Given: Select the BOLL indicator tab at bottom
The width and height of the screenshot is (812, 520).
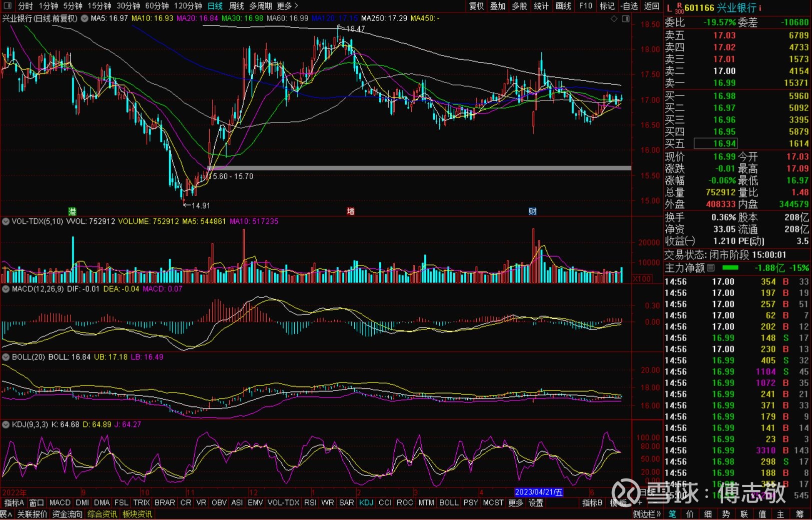Looking at the screenshot, I should click(x=449, y=502).
